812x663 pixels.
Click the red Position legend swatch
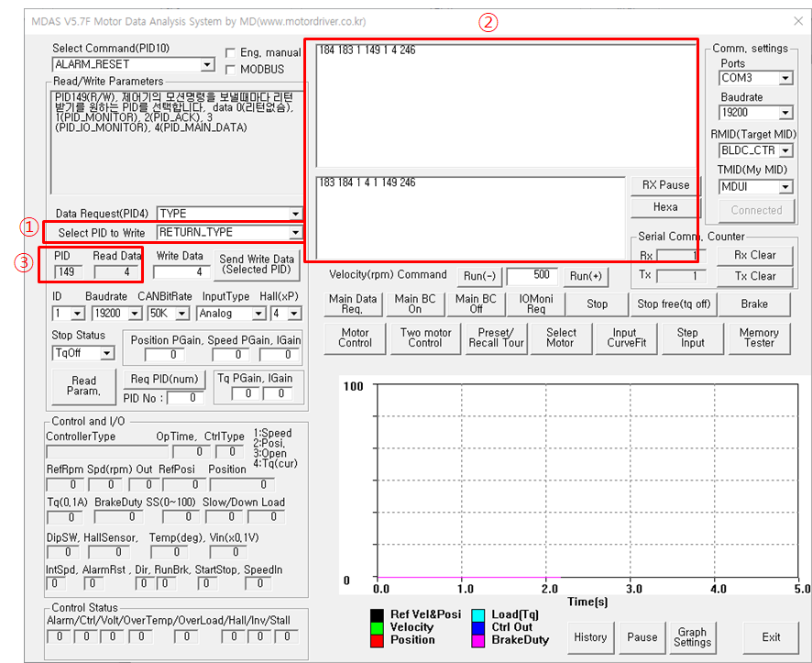click(377, 641)
